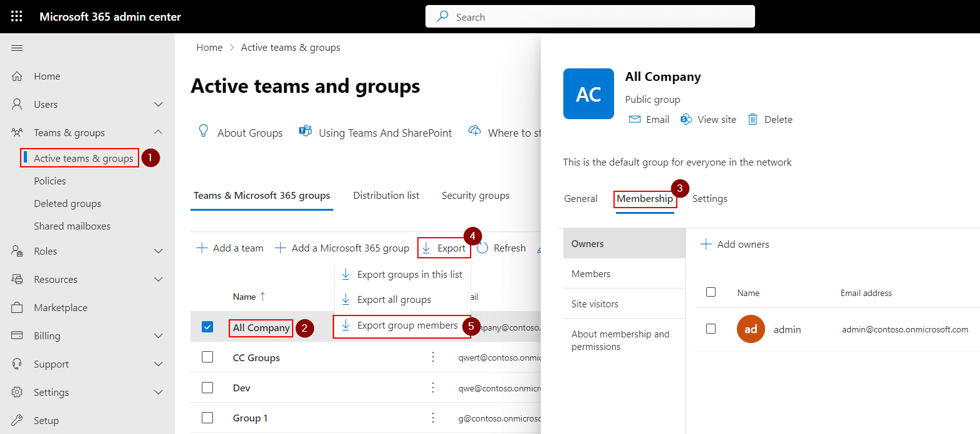
Task: Switch to the Membership tab
Action: [645, 198]
